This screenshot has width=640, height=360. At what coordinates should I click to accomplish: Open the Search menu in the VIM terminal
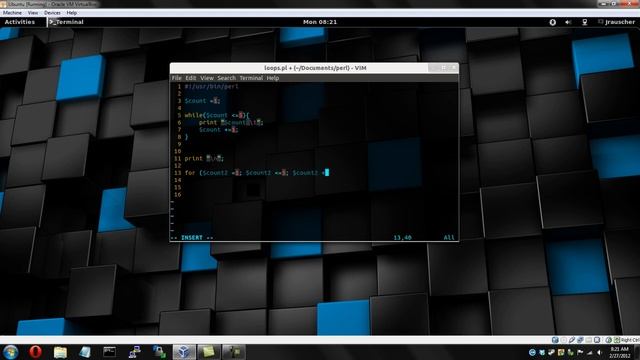pos(226,78)
